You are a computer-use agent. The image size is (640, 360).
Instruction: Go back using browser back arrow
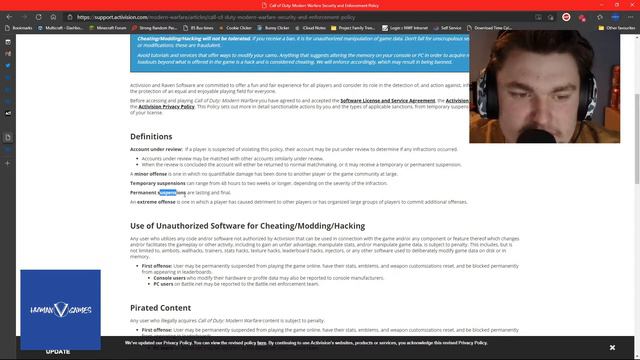tap(9, 17)
